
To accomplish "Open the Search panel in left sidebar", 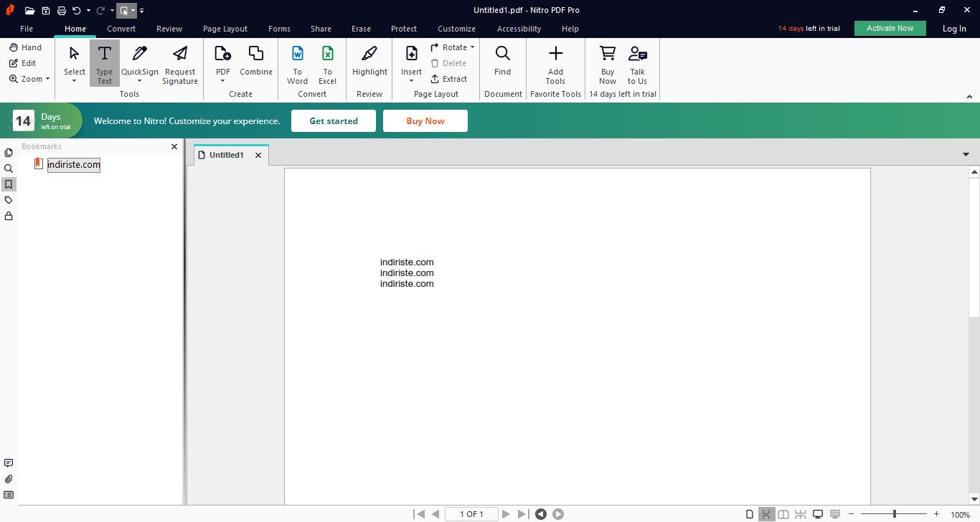I will (x=9, y=169).
